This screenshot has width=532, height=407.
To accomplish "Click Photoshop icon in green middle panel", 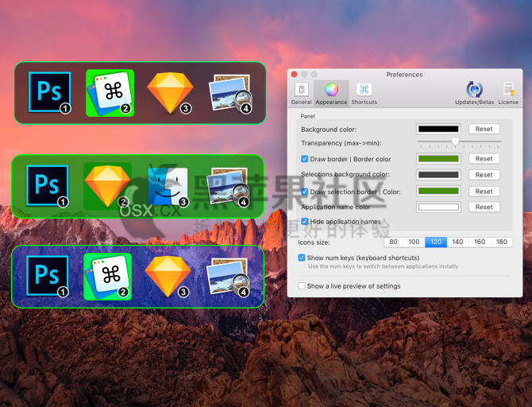I will tap(48, 185).
